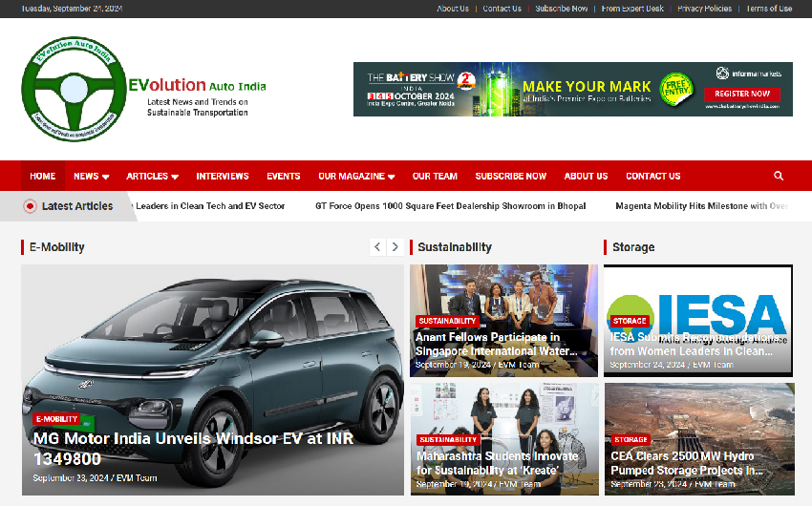The image size is (812, 506).
Task: Open About Us in red navbar
Action: [586, 176]
